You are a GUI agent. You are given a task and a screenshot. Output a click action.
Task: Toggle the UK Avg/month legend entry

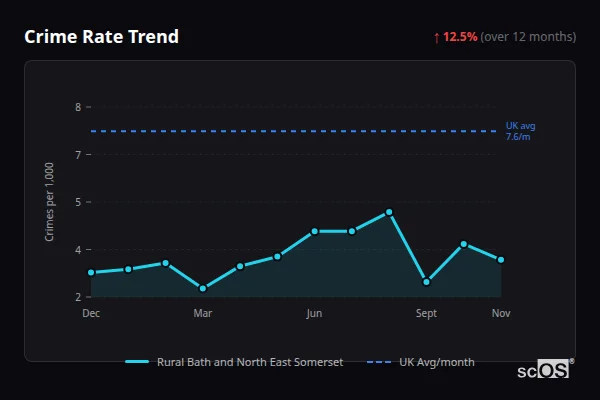point(421,362)
